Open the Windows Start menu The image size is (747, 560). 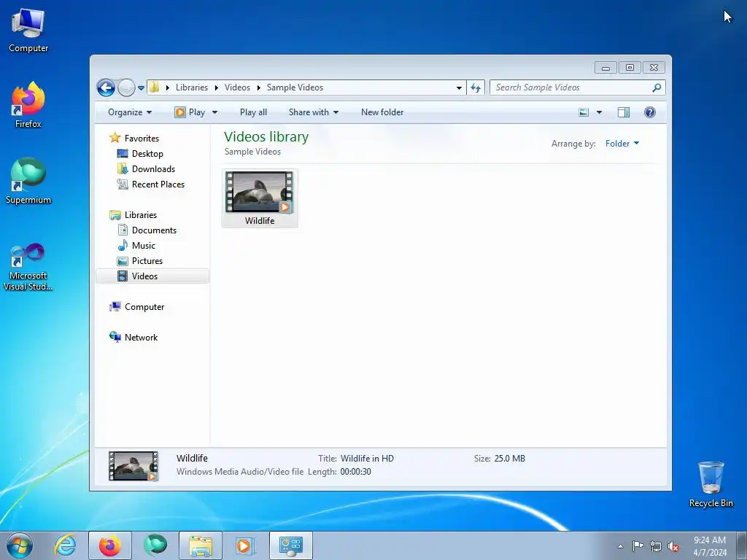[20, 545]
